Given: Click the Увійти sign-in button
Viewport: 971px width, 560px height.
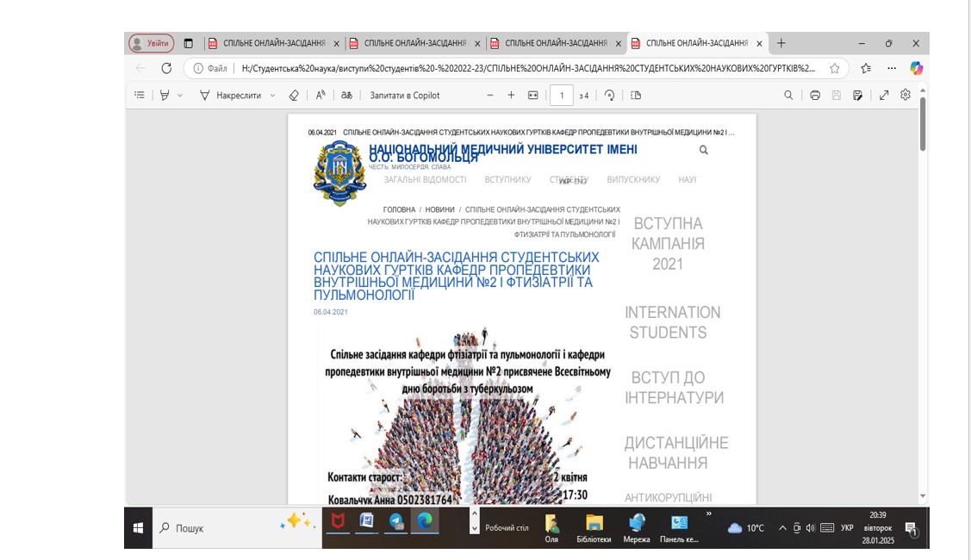Looking at the screenshot, I should [152, 43].
